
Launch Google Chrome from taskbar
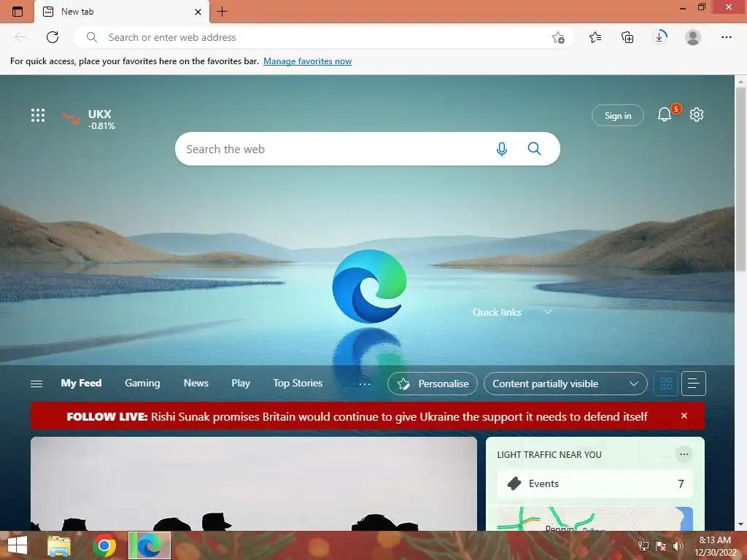(x=104, y=545)
